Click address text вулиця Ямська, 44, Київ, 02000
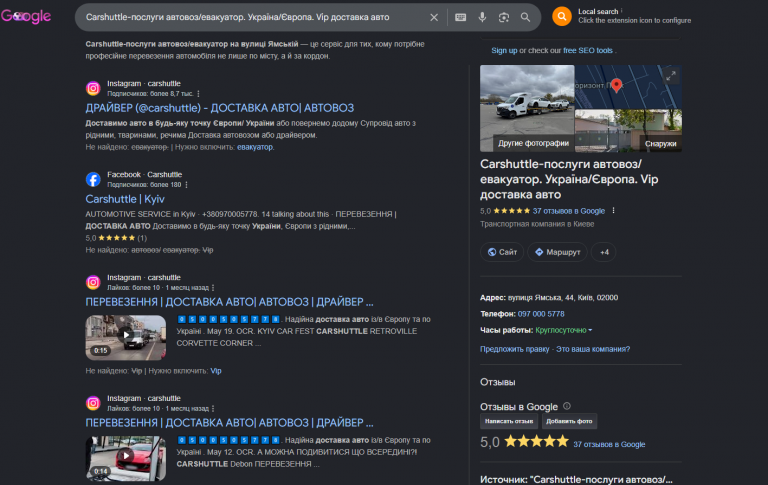This screenshot has height=485, width=768. [563, 297]
